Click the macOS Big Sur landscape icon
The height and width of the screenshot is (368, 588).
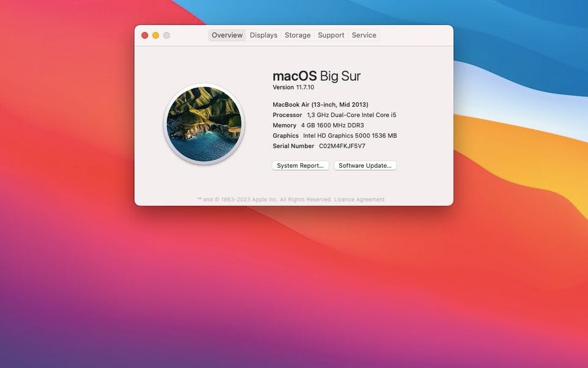(x=204, y=124)
